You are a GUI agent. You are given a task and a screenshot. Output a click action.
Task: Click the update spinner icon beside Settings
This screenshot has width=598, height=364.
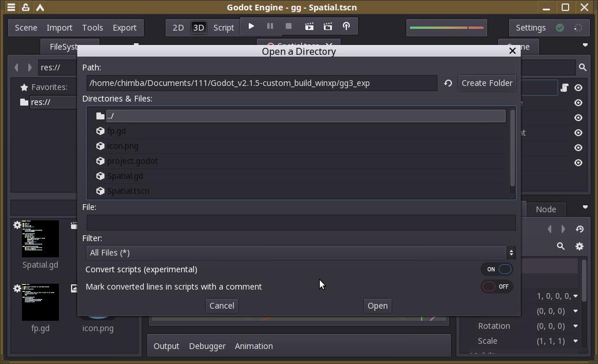578,28
